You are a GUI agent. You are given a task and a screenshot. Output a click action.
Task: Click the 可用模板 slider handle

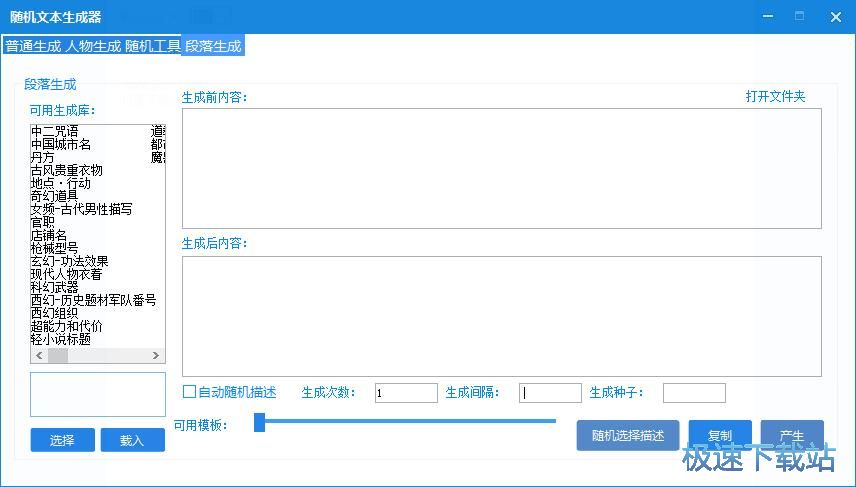pyautogui.click(x=260, y=422)
